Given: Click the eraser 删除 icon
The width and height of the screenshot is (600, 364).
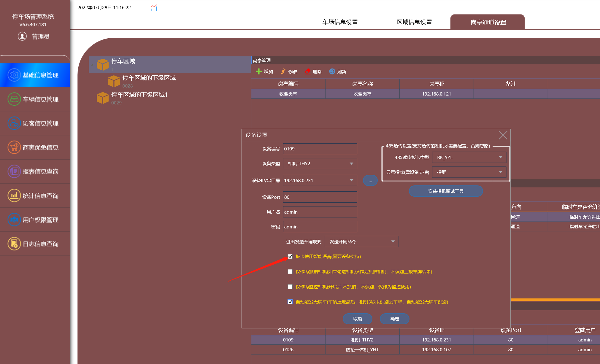Looking at the screenshot, I should pyautogui.click(x=308, y=71).
